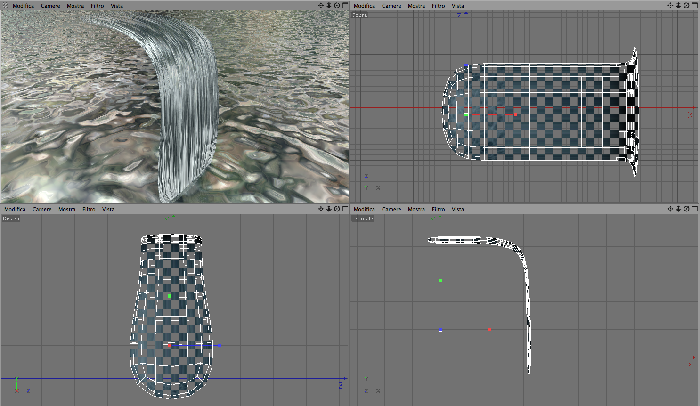This screenshot has width=700, height=406.
Task: Click the Sopra view label in the top viewport
Action: 360,15
